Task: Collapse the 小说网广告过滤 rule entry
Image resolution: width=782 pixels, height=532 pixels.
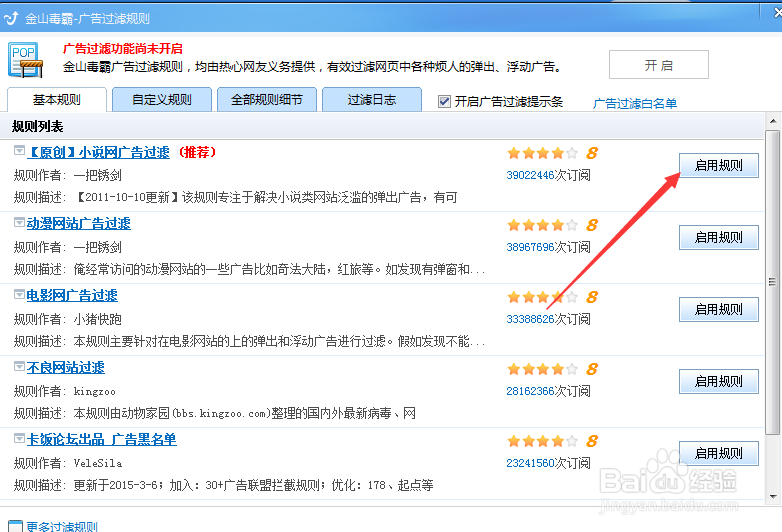Action: pyautogui.click(x=19, y=150)
